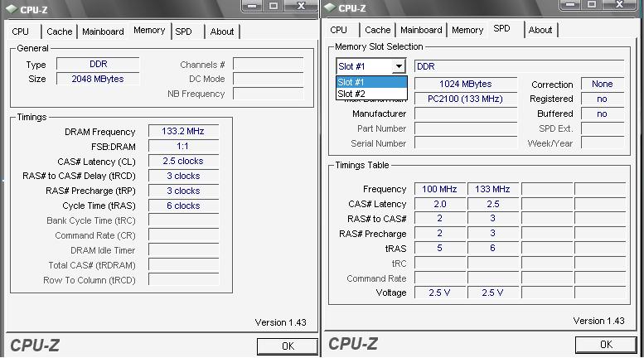Screen dimensions: 644x358
Task: Open the Cache tab in left CPU-Z window
Action: click(59, 31)
